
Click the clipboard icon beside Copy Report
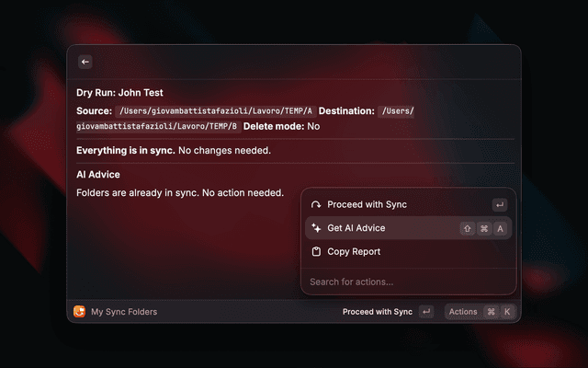[x=316, y=252]
